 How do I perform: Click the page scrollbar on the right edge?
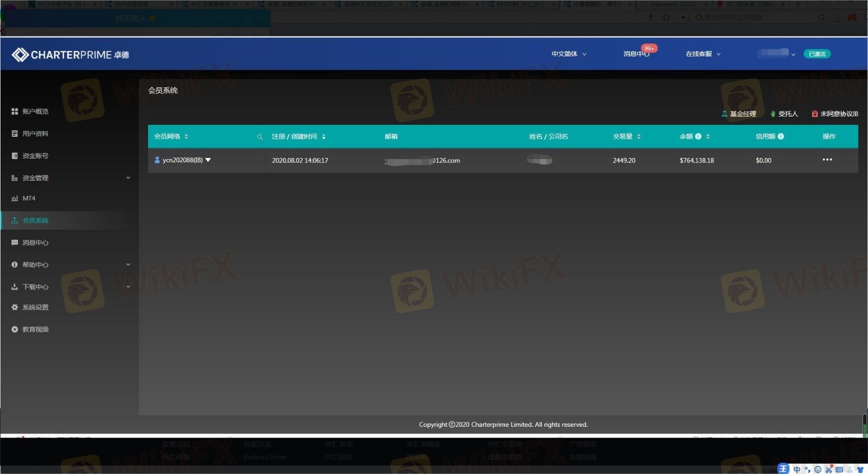(x=864, y=424)
